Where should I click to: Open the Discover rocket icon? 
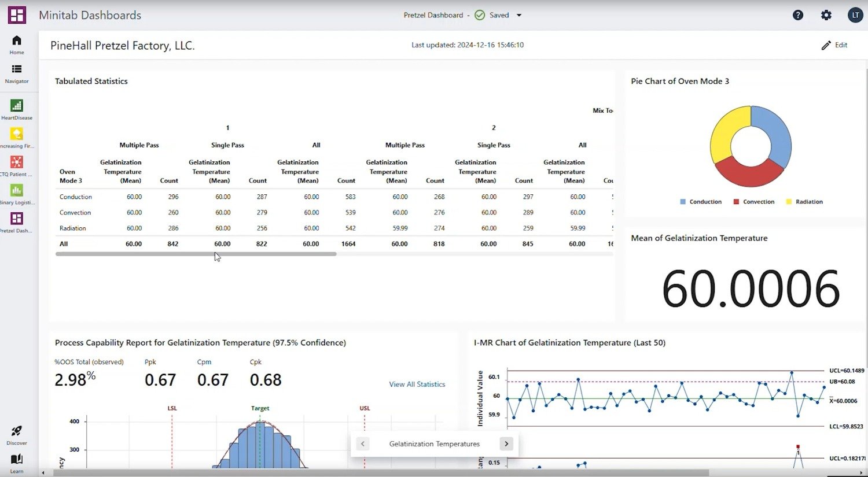pos(17,431)
